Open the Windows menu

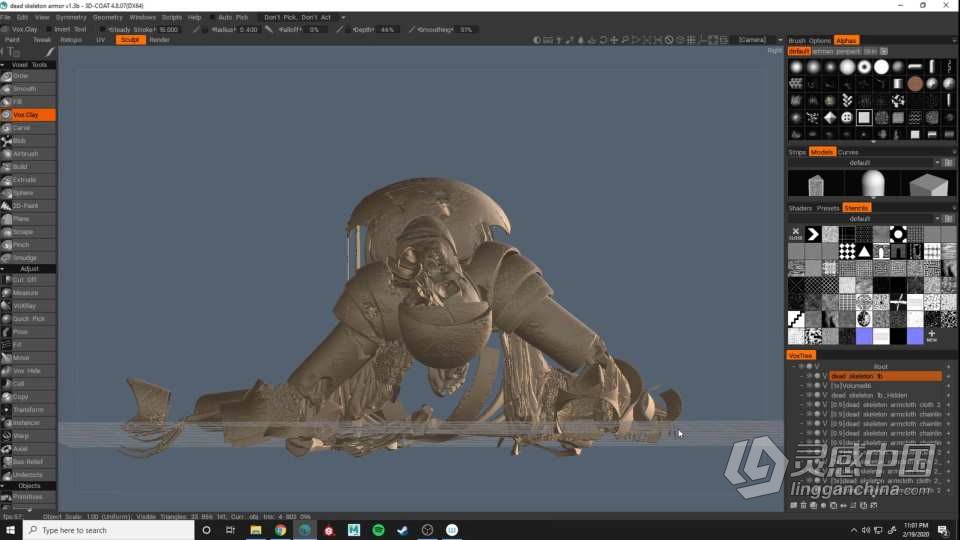[x=142, y=17]
